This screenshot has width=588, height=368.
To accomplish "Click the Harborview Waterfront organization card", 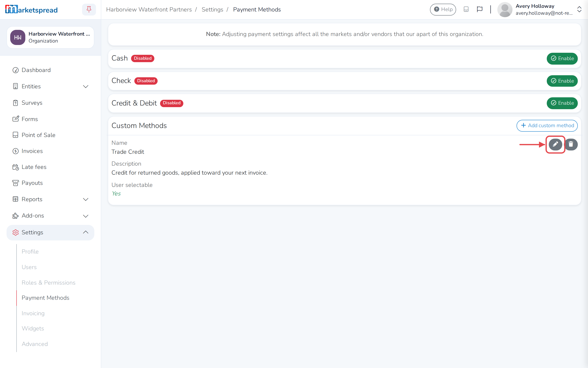I will tap(50, 37).
